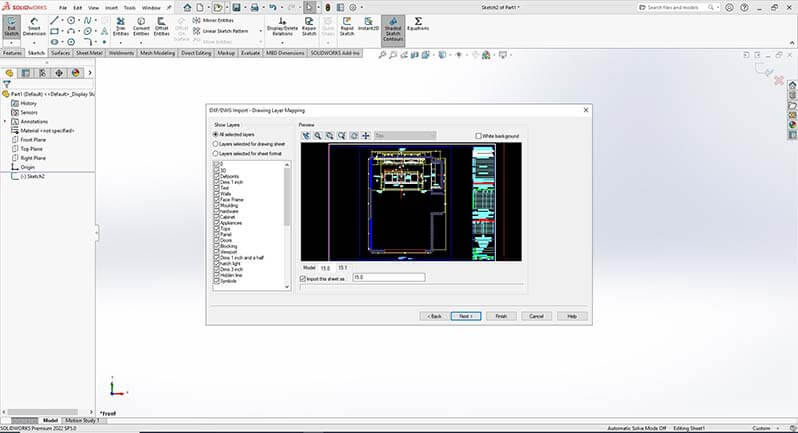The image size is (798, 433).
Task: Click the first zoom magnifier in preview toolbar
Action: tap(318, 136)
